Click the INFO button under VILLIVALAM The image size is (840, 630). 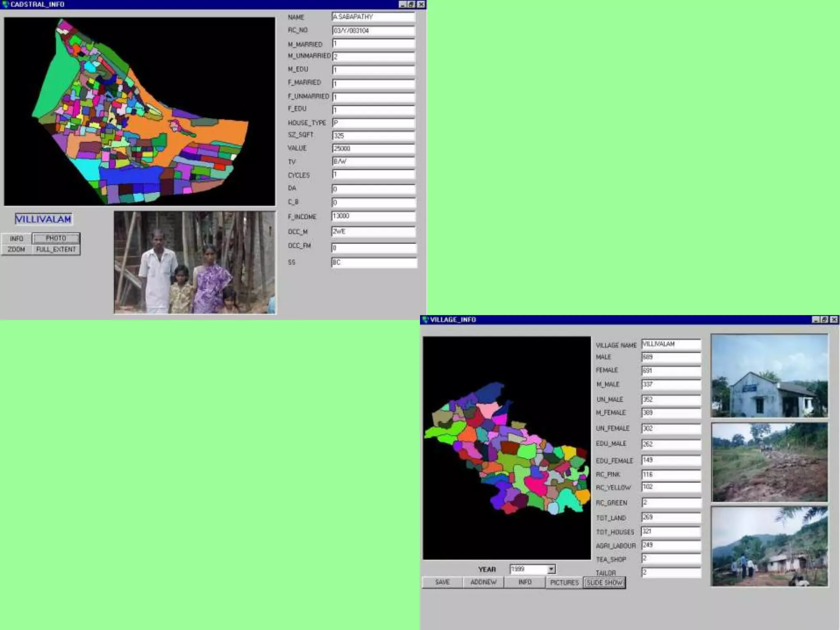click(16, 238)
